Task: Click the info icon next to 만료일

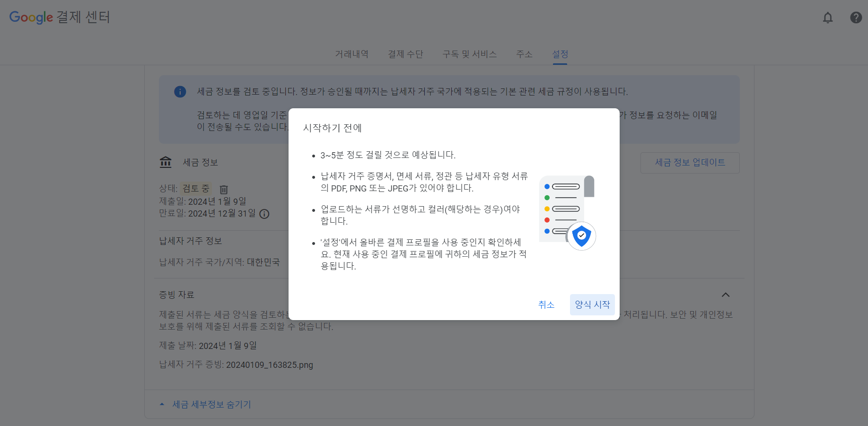Action: pyautogui.click(x=264, y=214)
